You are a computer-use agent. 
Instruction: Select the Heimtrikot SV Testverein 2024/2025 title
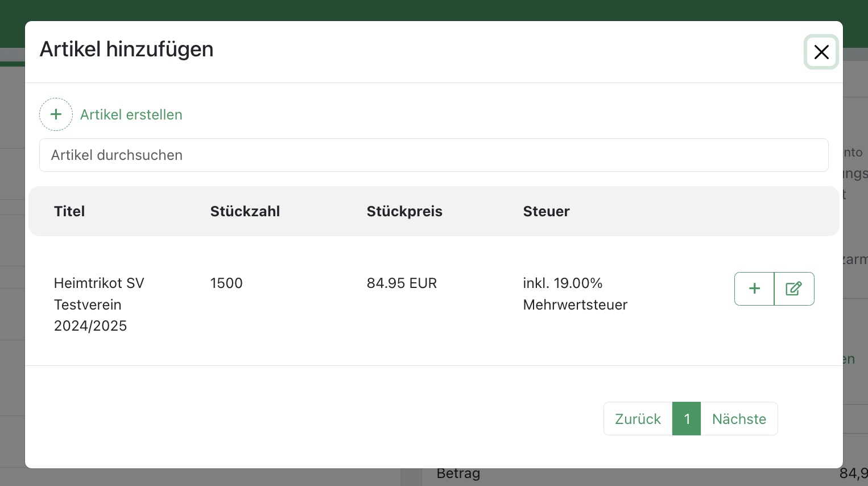click(x=99, y=304)
